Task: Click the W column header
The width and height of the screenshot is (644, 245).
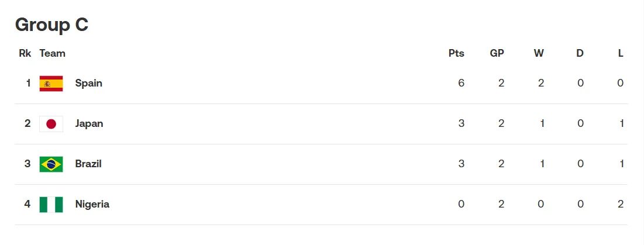Action: coord(539,53)
